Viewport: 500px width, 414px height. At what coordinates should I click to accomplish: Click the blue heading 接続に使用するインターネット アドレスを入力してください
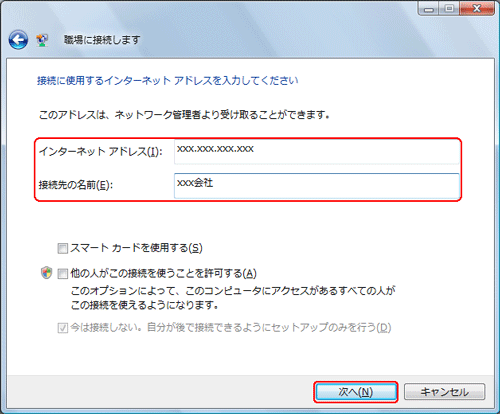(167, 81)
